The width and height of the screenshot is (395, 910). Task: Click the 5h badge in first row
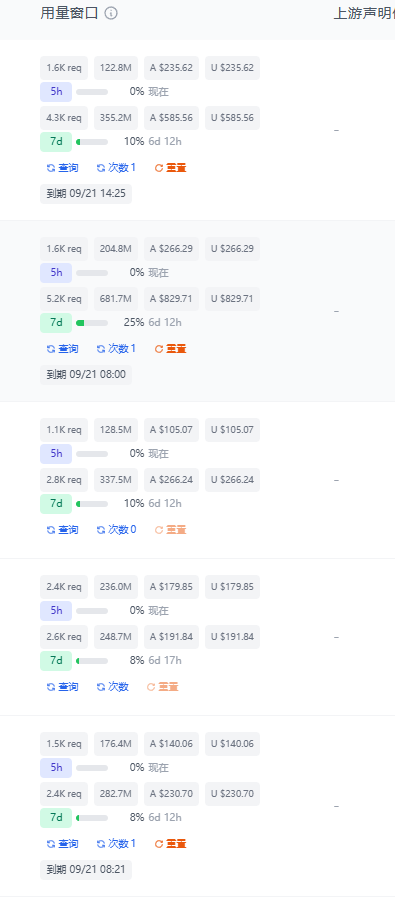[56, 92]
